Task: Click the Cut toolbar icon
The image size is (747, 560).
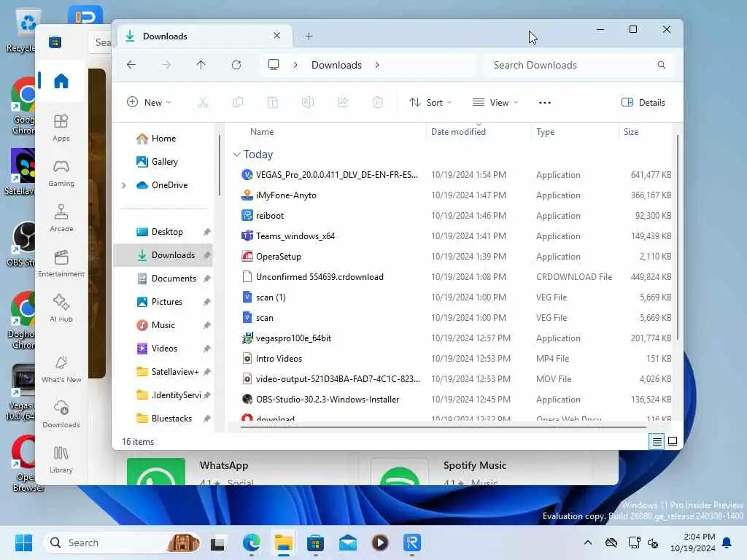Action: pyautogui.click(x=203, y=102)
